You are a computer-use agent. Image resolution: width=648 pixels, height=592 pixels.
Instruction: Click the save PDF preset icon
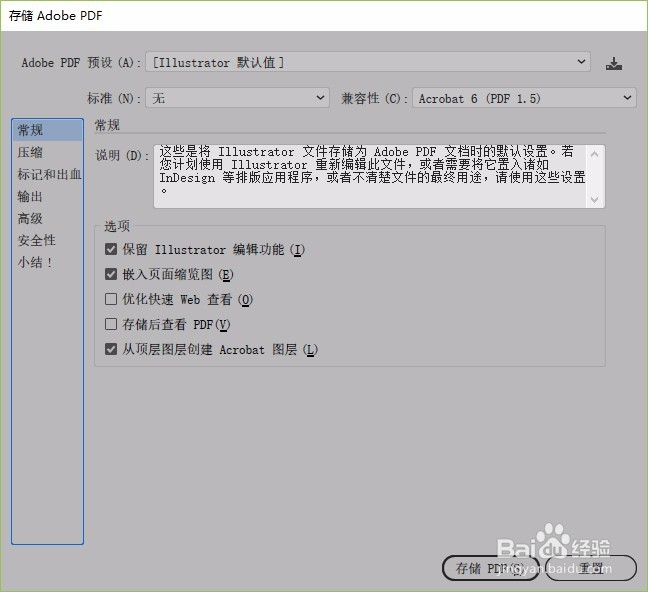pos(614,64)
